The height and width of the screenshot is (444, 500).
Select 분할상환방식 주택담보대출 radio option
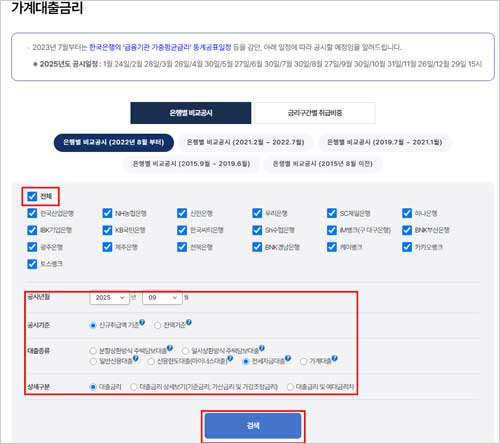click(93, 351)
